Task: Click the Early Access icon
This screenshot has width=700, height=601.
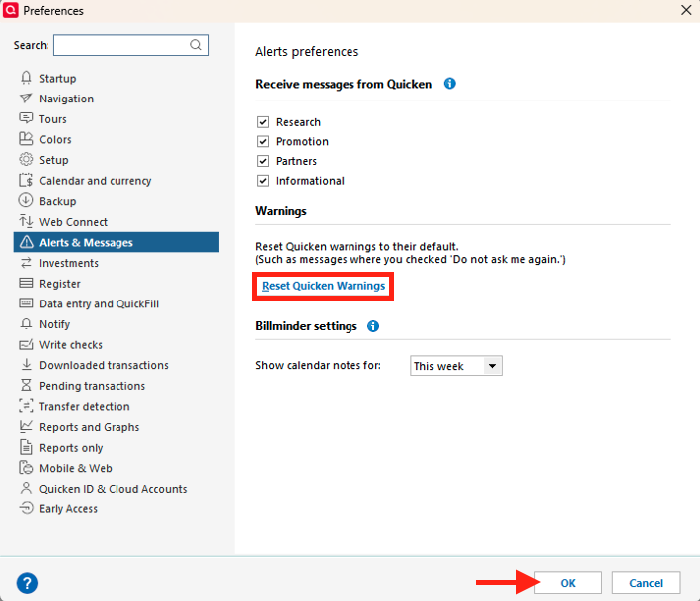Action: click(26, 508)
